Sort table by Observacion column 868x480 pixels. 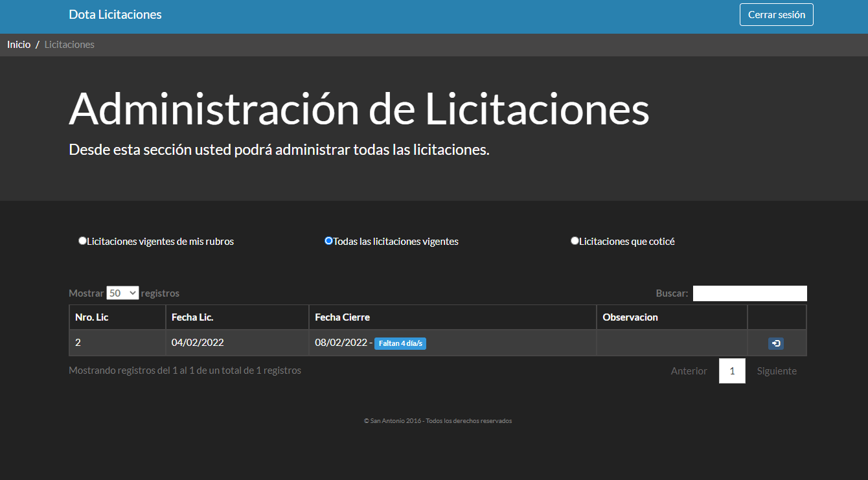(x=671, y=317)
